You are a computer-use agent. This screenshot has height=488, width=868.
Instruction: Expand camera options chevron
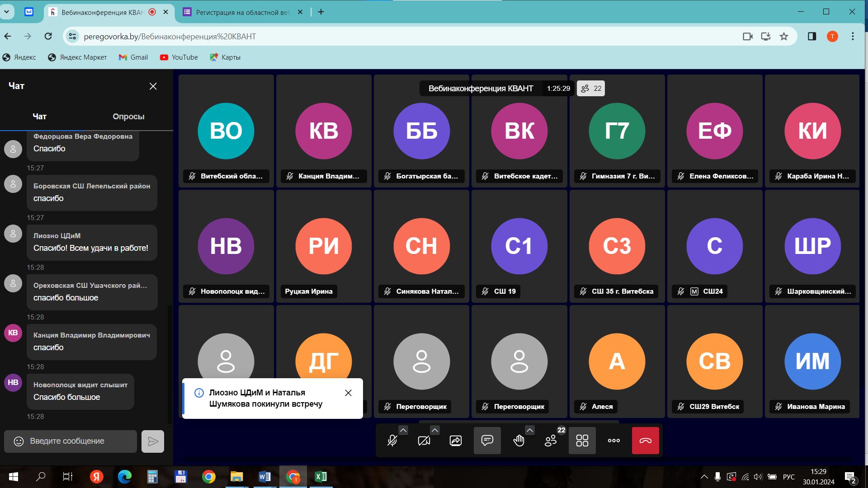[434, 430]
